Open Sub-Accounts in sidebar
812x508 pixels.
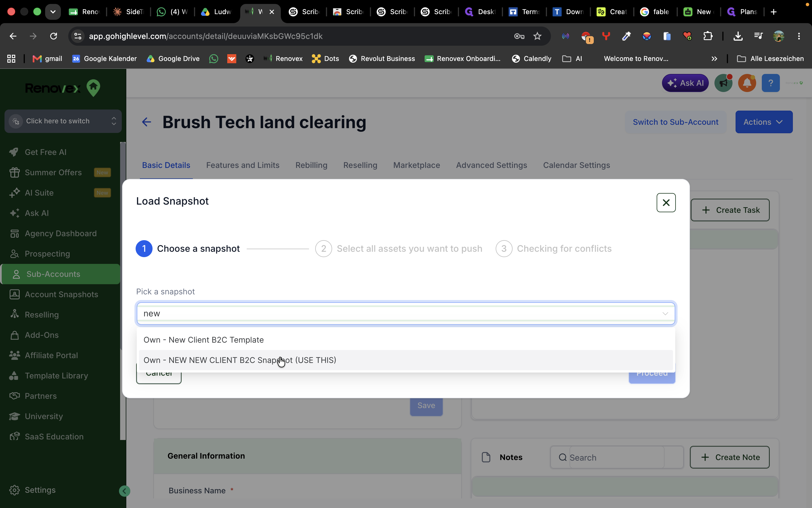point(60,274)
